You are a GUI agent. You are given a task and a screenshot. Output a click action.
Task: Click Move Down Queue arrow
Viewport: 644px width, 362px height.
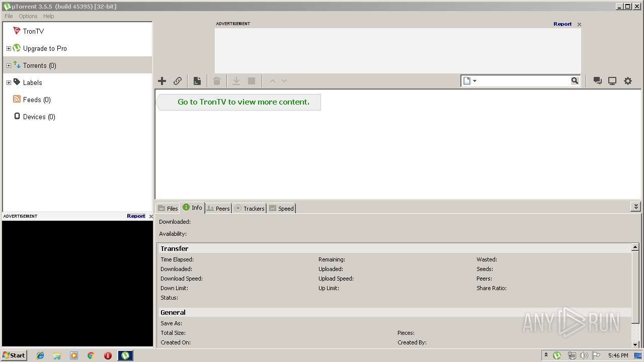pyautogui.click(x=284, y=81)
